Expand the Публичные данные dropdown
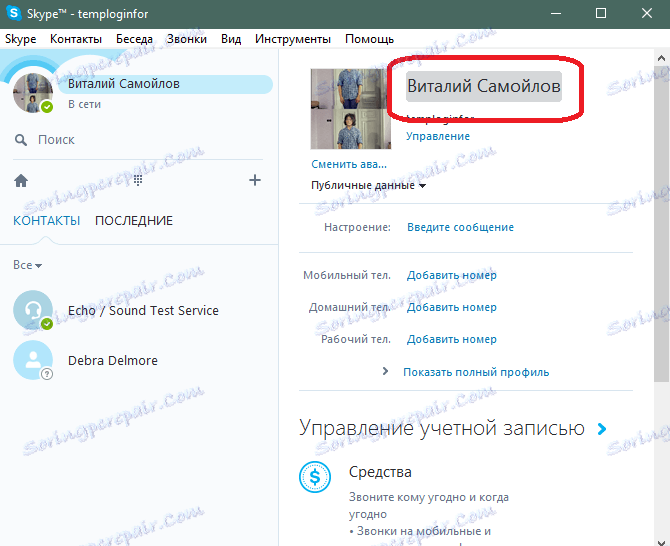Viewport: 670px width, 546px height. click(368, 185)
